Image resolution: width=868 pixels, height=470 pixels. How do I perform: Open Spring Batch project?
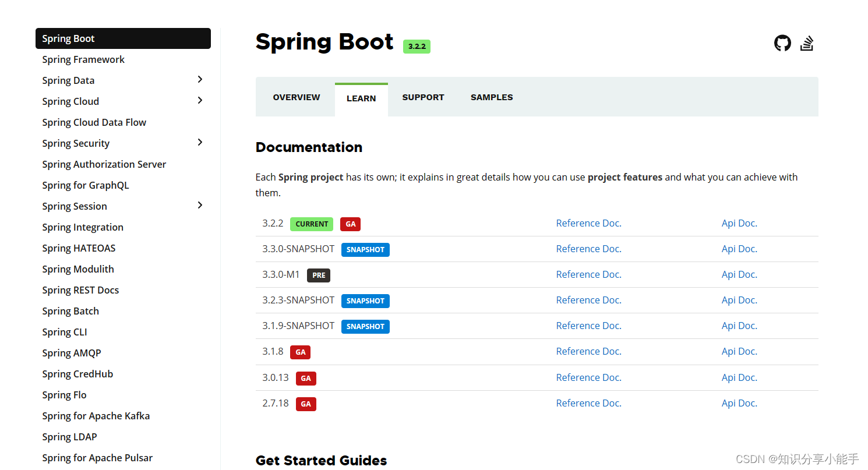tap(70, 311)
